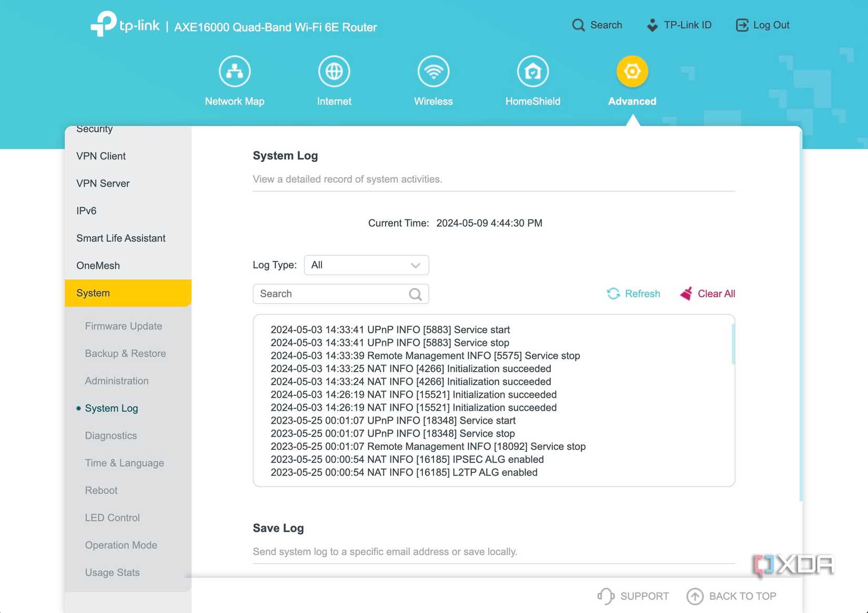Viewport: 868px width, 613px height.
Task: Click the Internet globe icon
Action: coord(334,72)
